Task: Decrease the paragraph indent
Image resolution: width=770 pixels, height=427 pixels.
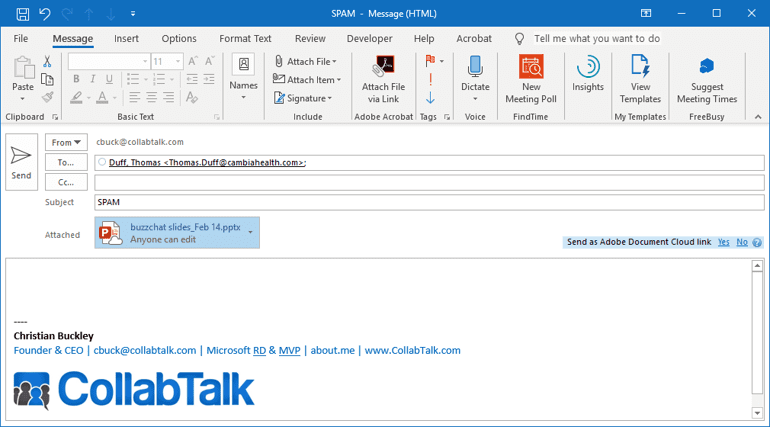Action: tap(192, 79)
